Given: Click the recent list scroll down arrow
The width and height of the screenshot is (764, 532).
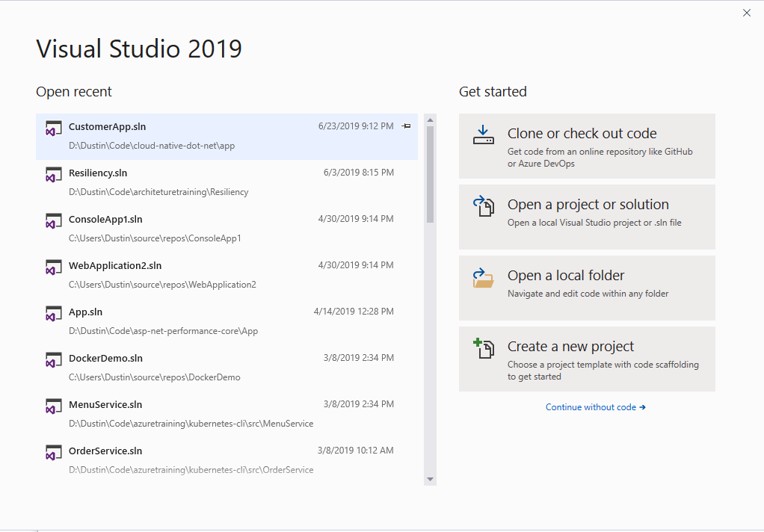Looking at the screenshot, I should point(431,480).
